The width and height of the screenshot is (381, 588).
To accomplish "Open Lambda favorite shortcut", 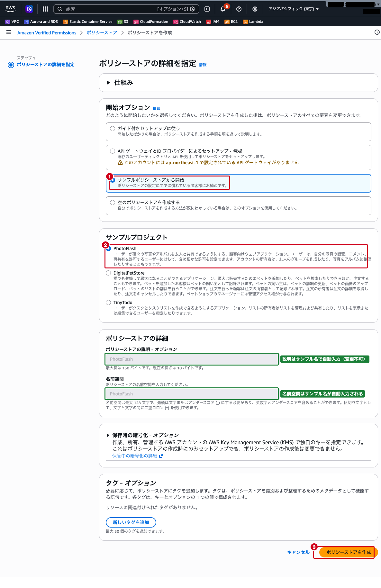I will pyautogui.click(x=253, y=22).
